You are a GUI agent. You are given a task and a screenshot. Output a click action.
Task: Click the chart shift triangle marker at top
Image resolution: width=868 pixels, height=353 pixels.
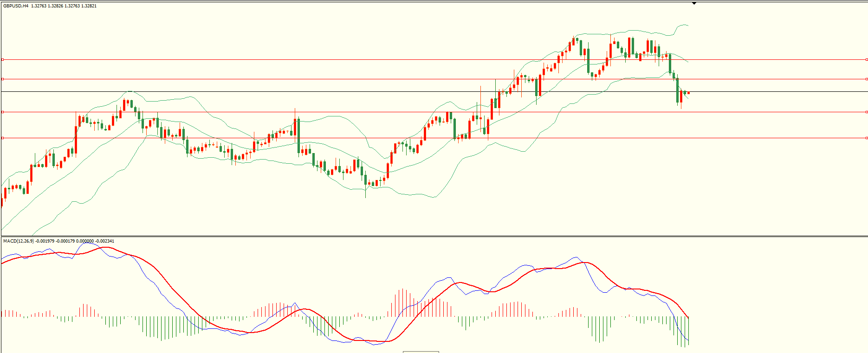pos(694,3)
